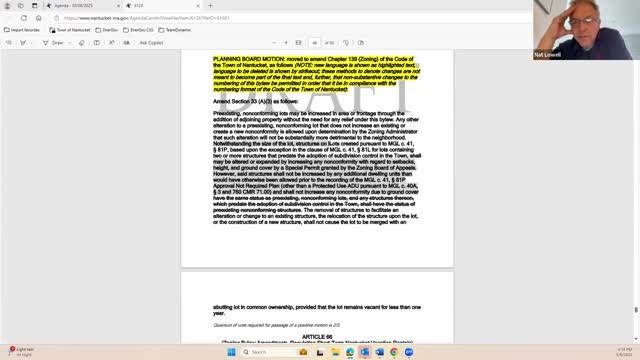Toggle the page view layout icon
Screen dimensions: 640x360
pos(97,43)
